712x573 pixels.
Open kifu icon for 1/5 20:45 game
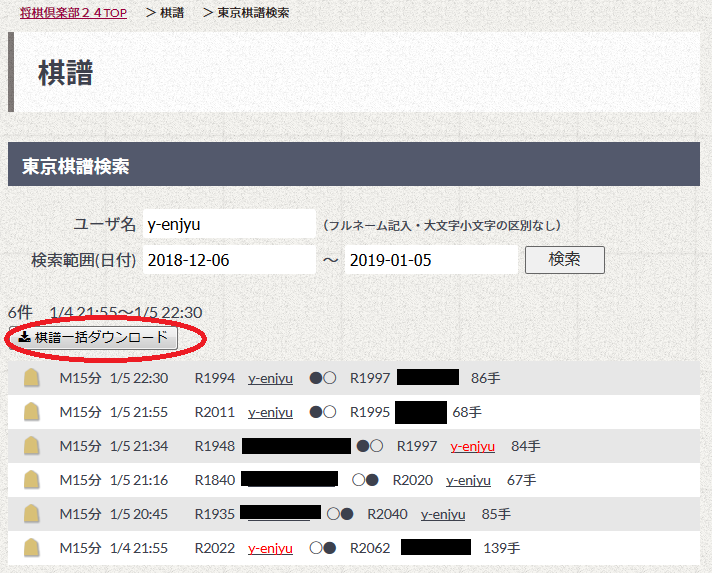click(31, 514)
